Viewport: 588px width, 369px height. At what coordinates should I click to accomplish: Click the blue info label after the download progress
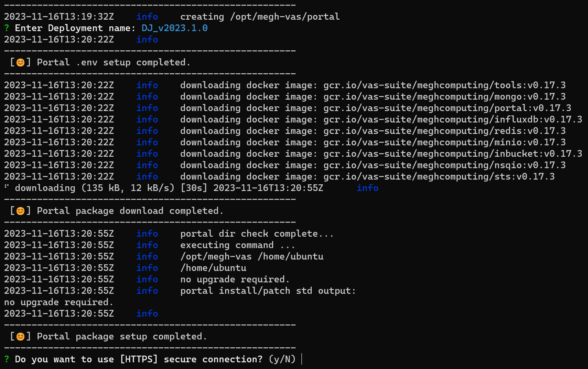[367, 188]
